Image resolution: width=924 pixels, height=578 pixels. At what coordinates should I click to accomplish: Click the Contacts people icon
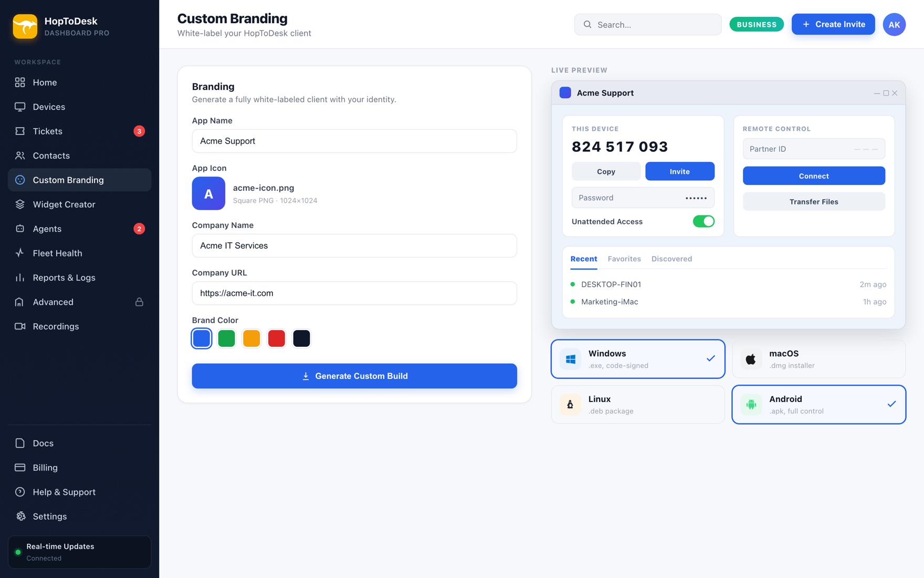click(x=20, y=156)
